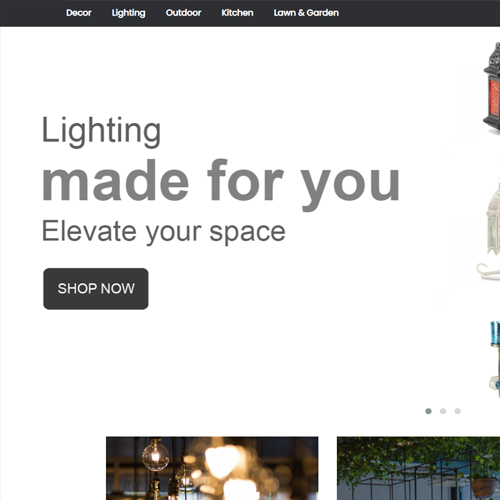This screenshot has width=500, height=500.
Task: Open the hanging pendant lights photo tile
Action: (x=212, y=468)
